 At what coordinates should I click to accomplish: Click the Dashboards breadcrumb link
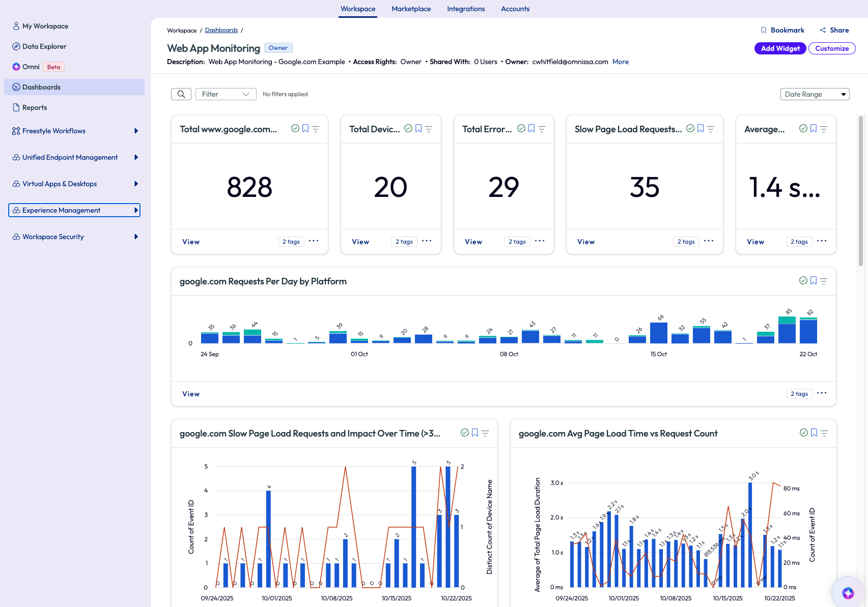(x=221, y=31)
